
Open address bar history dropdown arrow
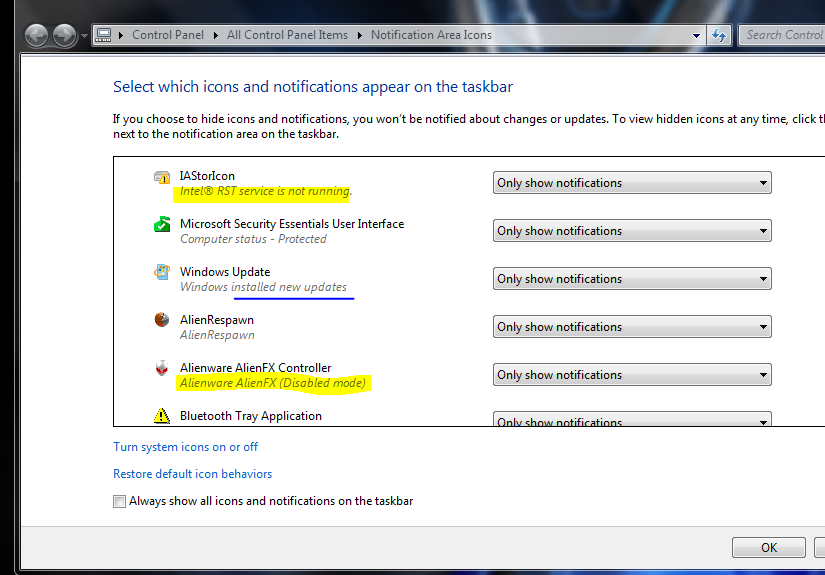pos(696,36)
